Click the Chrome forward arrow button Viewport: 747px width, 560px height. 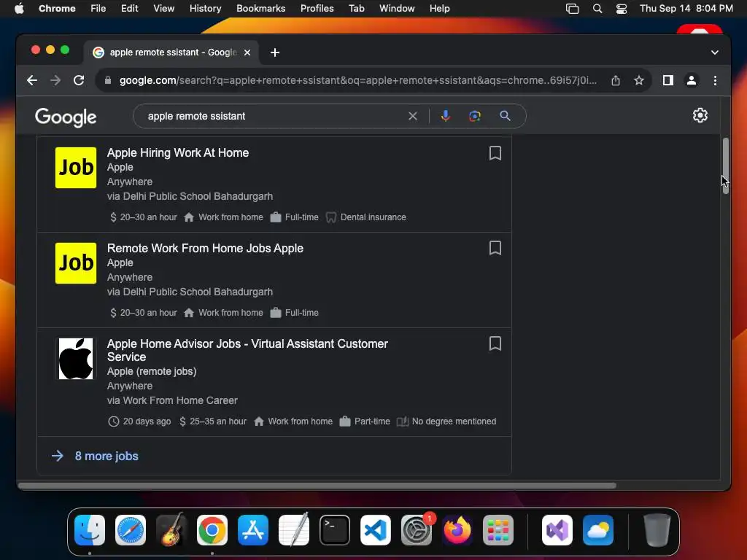click(x=55, y=80)
